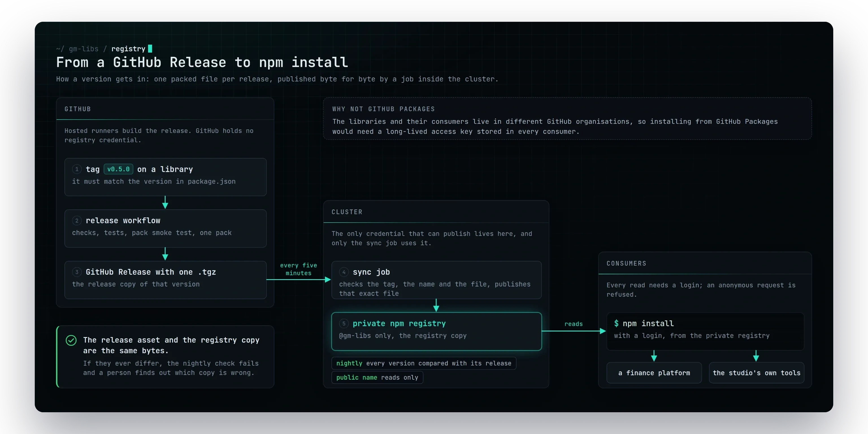Click the 'nightly' check chip

click(424, 363)
